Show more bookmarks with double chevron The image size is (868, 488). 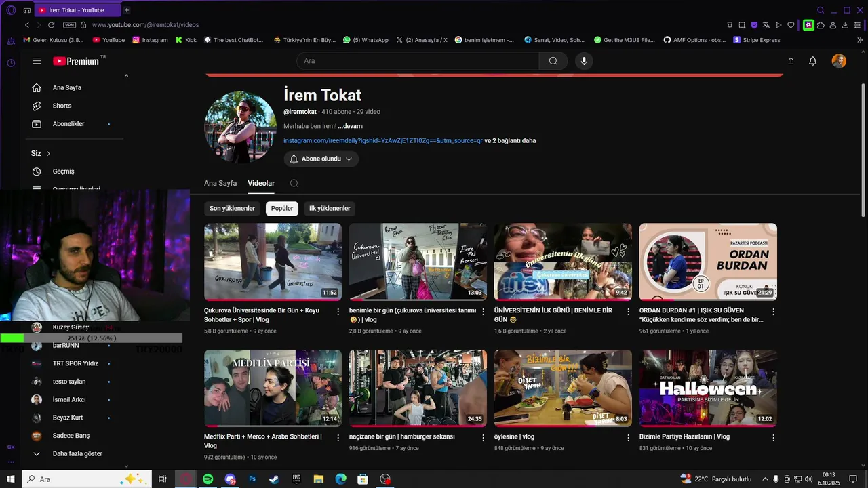point(860,40)
